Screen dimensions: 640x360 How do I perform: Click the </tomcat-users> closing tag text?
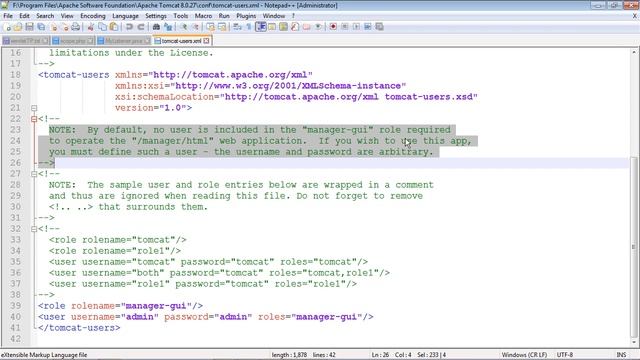[79, 328]
